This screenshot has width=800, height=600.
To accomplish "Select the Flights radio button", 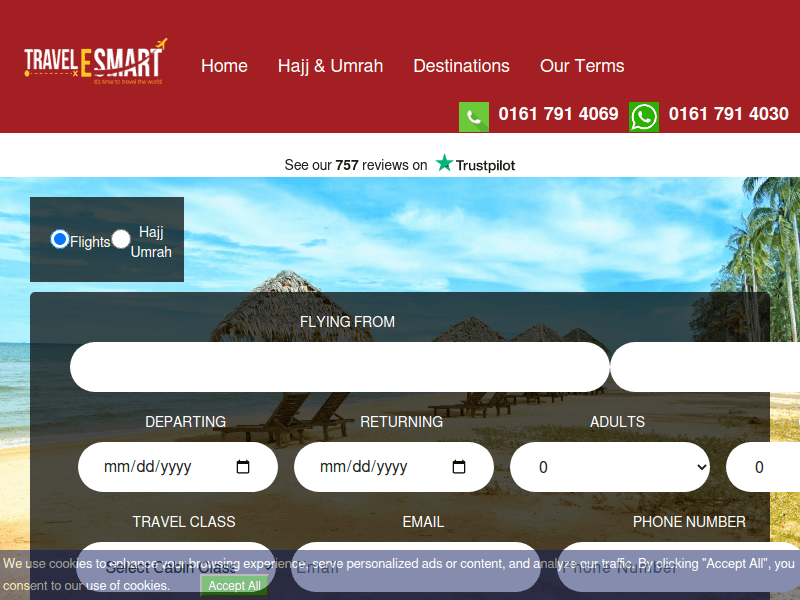I will pyautogui.click(x=60, y=240).
